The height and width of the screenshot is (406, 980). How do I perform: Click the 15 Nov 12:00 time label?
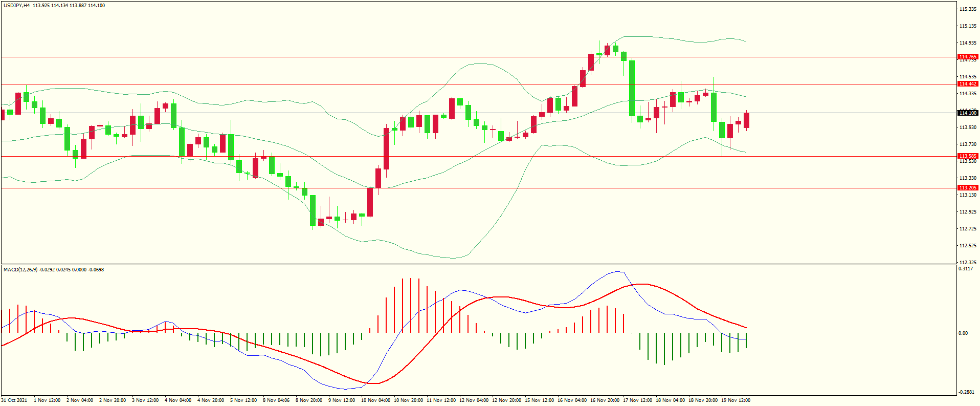coord(540,400)
